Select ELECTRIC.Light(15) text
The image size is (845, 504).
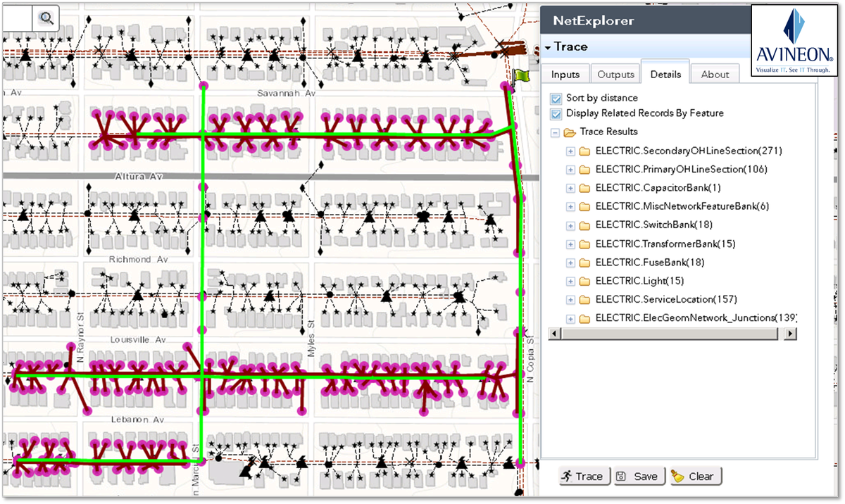639,281
